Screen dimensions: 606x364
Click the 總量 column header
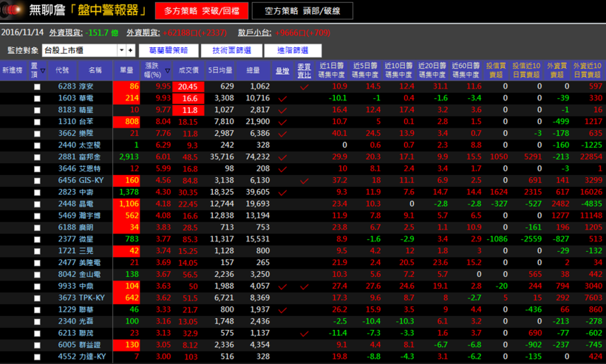point(253,70)
